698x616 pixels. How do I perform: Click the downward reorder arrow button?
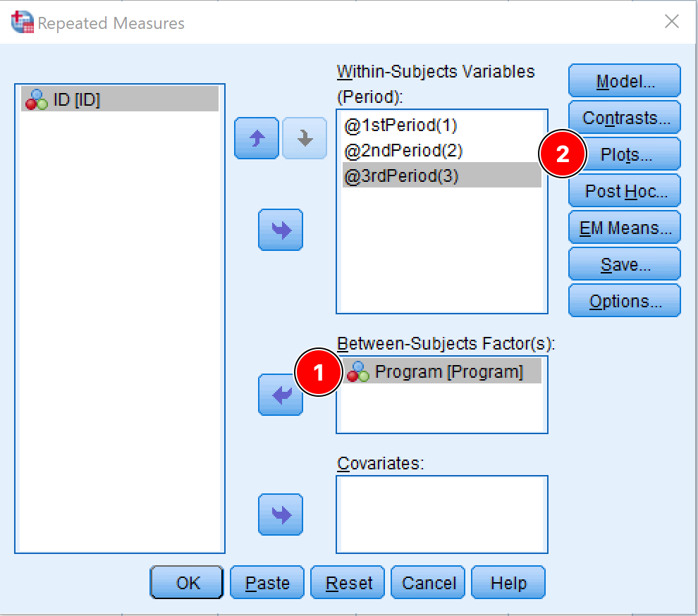(x=304, y=139)
